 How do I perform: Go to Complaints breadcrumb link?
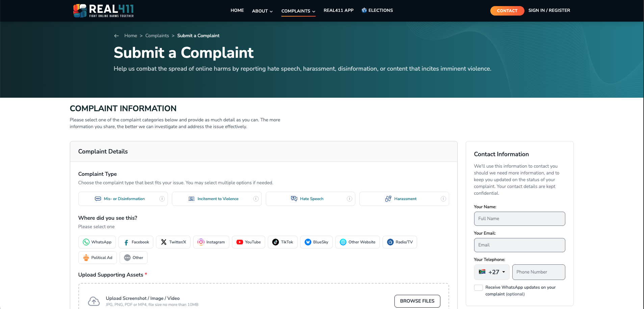157,36
